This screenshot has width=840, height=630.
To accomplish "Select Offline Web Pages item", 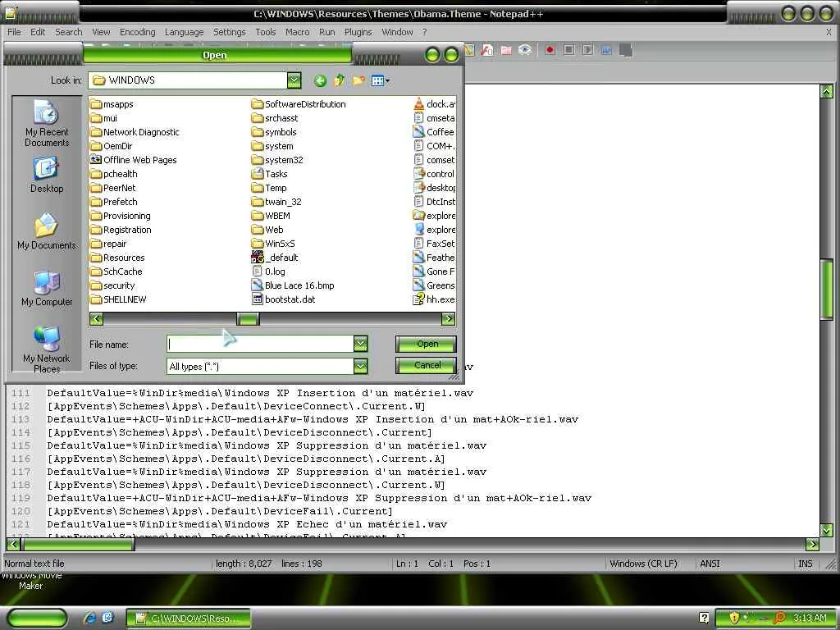I will click(x=133, y=160).
